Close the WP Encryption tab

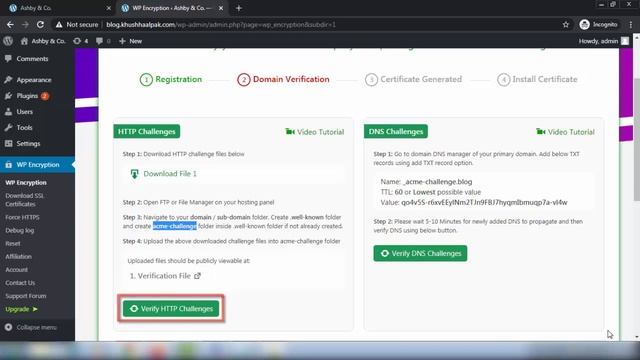coord(221,8)
